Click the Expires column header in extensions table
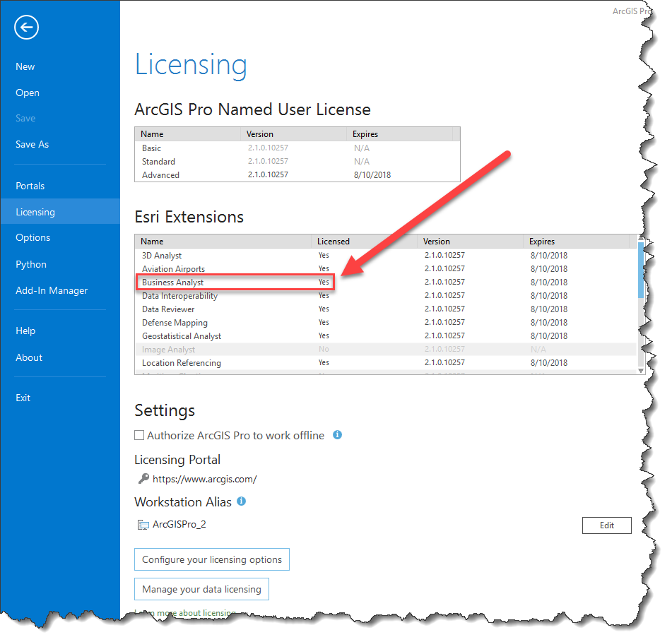 click(x=576, y=242)
